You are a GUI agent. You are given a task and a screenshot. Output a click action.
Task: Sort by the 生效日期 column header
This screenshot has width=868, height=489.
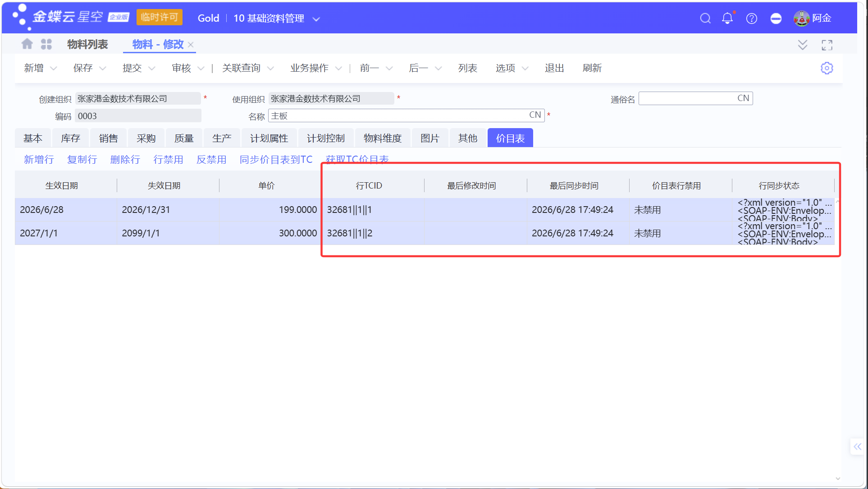(x=62, y=185)
